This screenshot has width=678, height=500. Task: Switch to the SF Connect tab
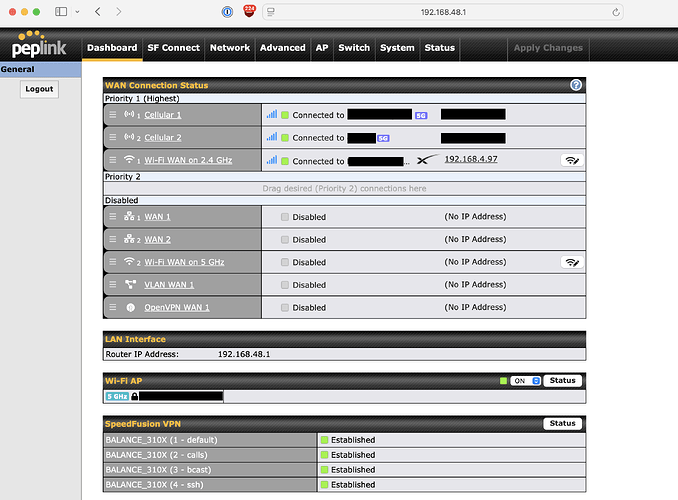click(x=173, y=48)
